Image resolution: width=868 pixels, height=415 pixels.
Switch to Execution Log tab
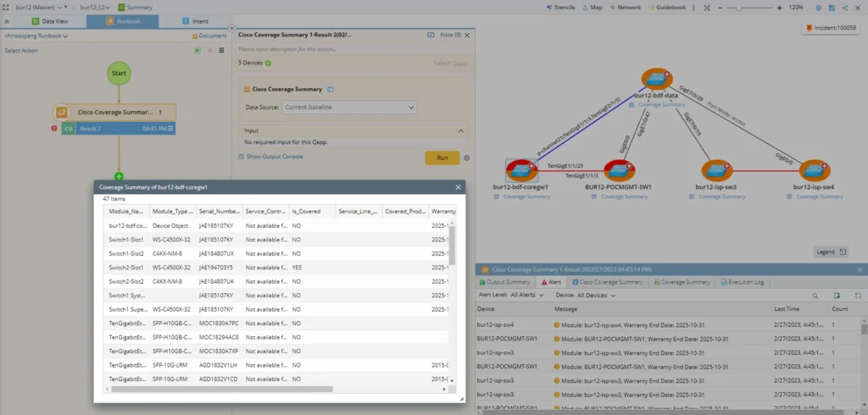coord(742,282)
